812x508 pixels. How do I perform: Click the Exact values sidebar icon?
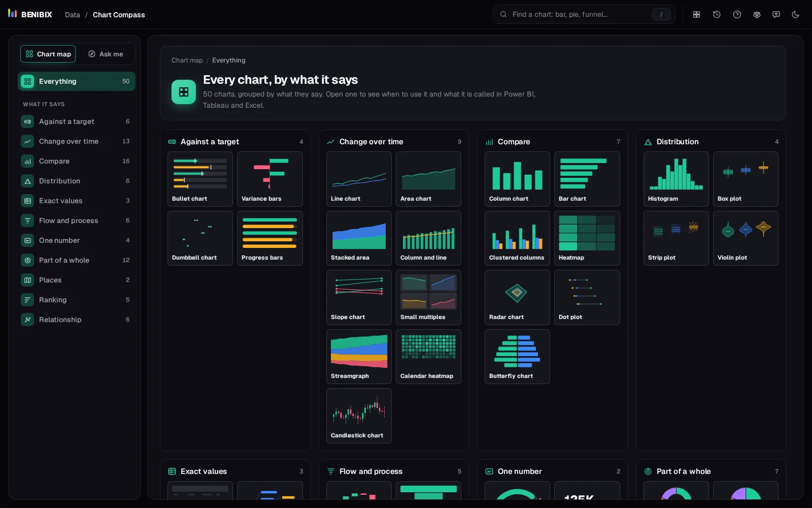pyautogui.click(x=27, y=201)
